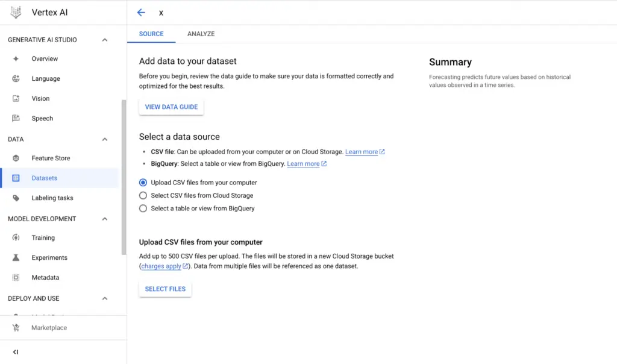This screenshot has width=617, height=364.
Task: Open Datasets in the sidebar
Action: 60,178
